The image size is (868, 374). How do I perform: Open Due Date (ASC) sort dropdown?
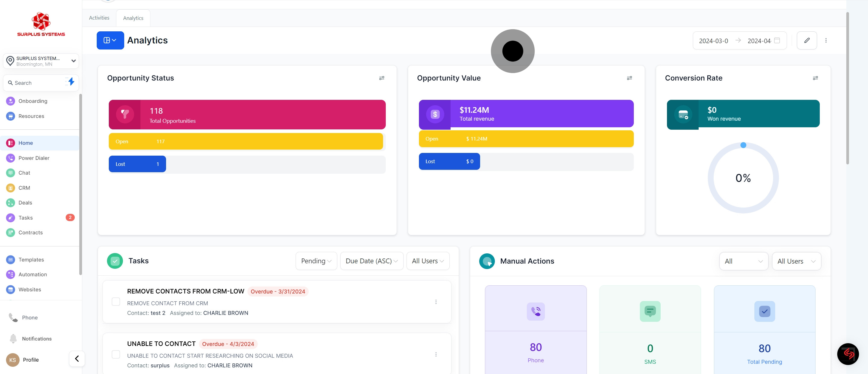(x=371, y=261)
